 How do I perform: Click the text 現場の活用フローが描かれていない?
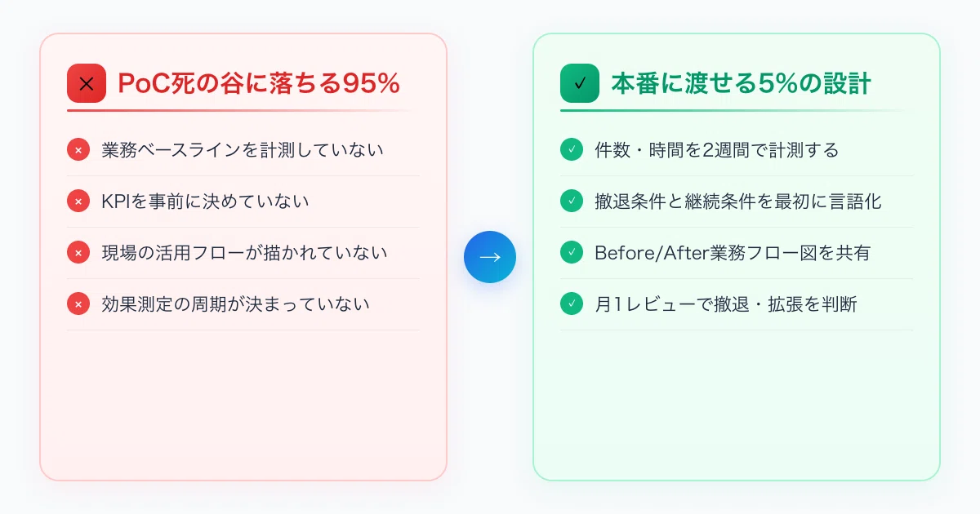click(x=244, y=253)
